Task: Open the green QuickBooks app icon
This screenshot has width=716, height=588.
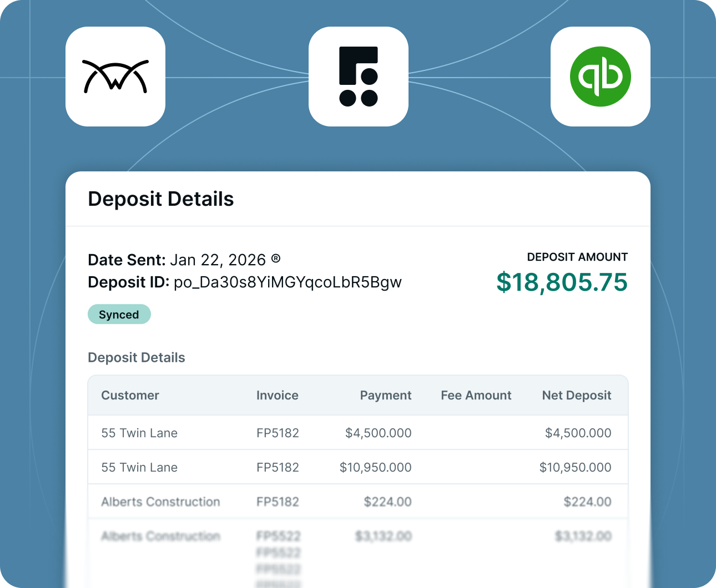Action: tap(601, 77)
